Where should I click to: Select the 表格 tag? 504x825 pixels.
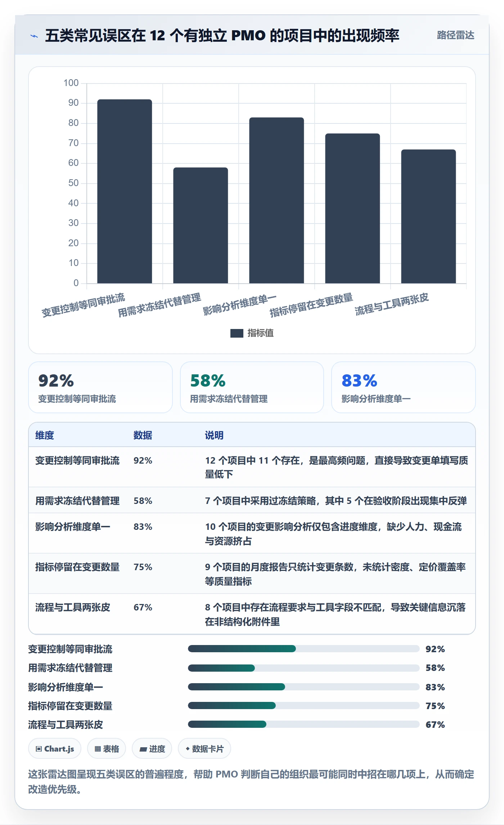pyautogui.click(x=107, y=749)
